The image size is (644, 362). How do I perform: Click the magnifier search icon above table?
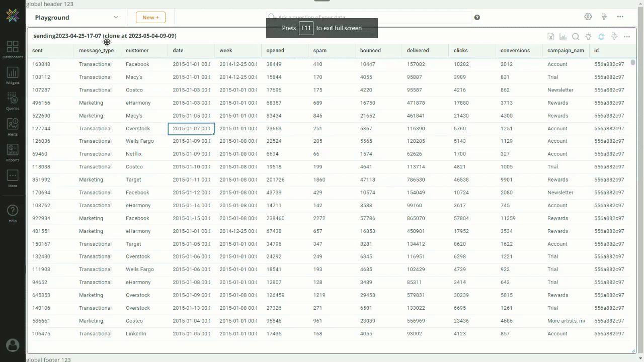(576, 37)
